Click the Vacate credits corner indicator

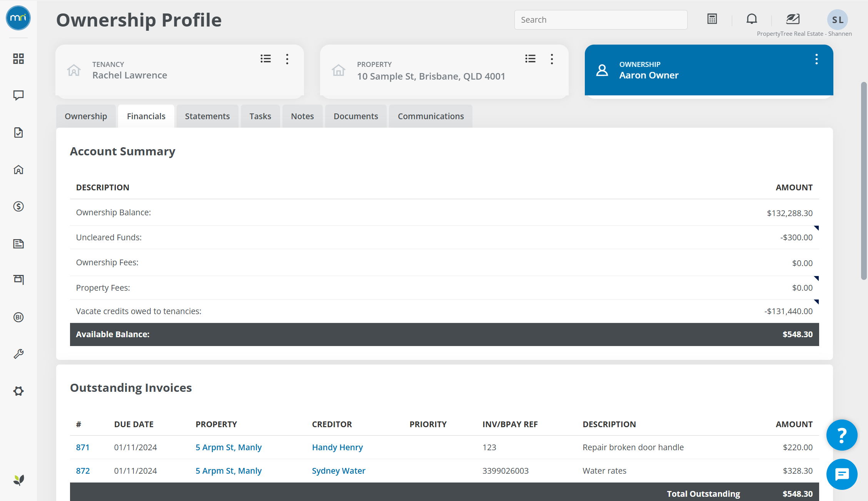point(817,301)
